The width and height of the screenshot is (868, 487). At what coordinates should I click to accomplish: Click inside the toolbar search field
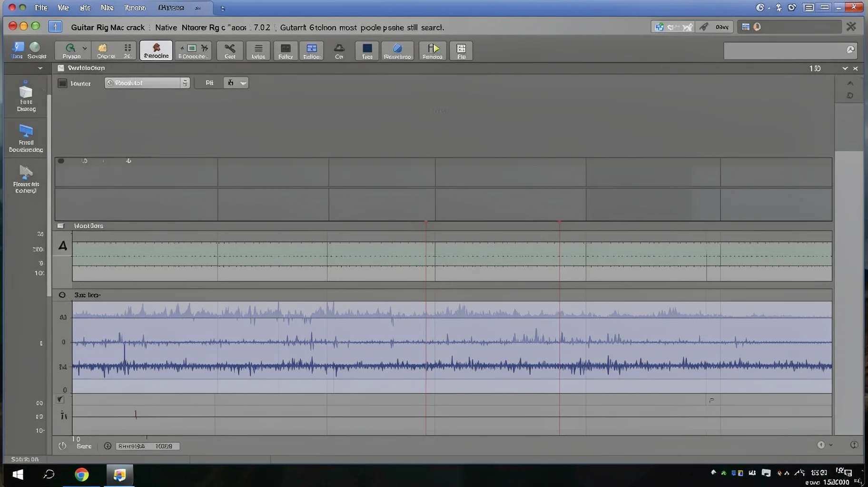coord(790,50)
